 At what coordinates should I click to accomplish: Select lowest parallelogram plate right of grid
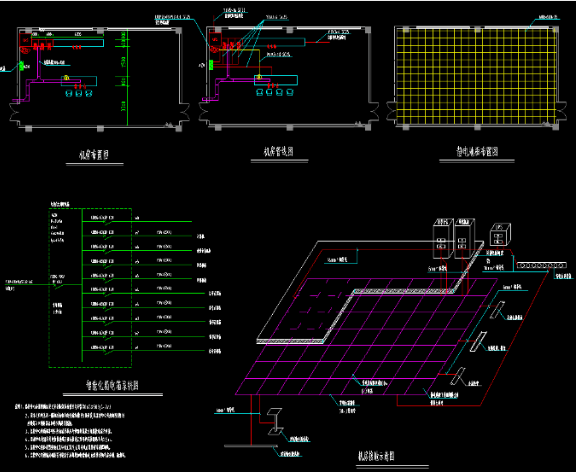[x=458, y=376]
